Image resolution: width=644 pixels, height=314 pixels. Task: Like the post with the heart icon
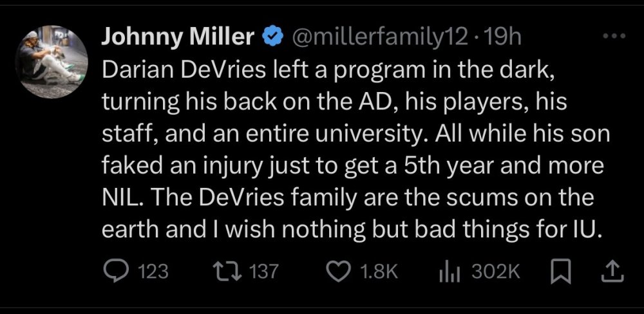coord(339,272)
